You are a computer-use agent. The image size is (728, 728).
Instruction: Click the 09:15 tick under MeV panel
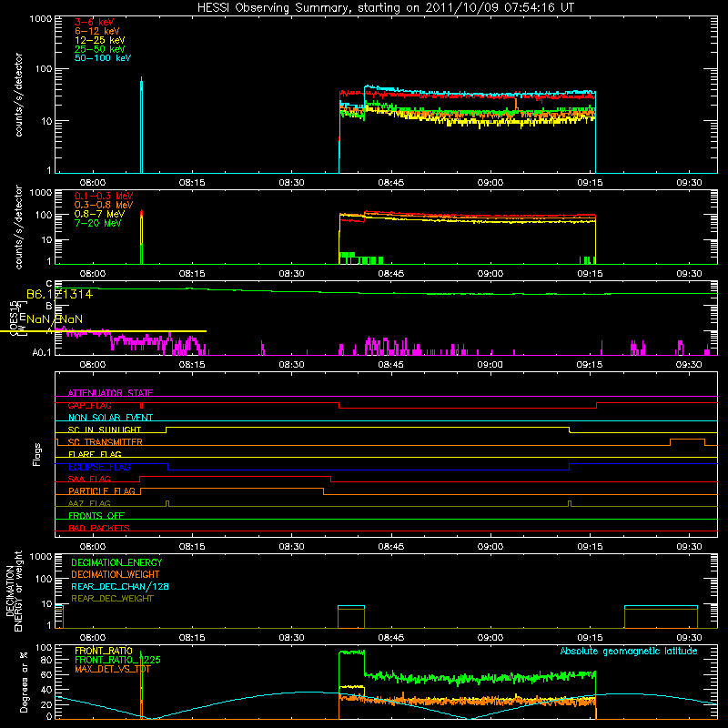[590, 274]
